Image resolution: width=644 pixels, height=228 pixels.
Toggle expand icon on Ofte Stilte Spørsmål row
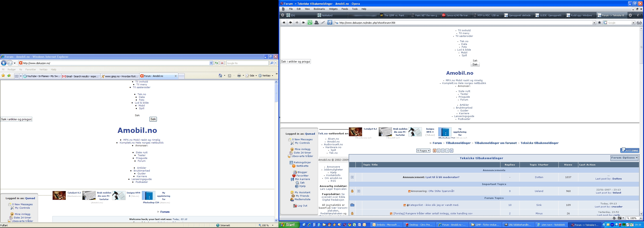pyautogui.click(x=359, y=191)
